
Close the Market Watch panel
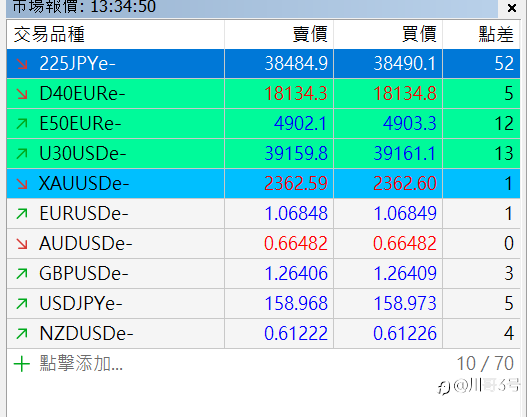(512, 8)
